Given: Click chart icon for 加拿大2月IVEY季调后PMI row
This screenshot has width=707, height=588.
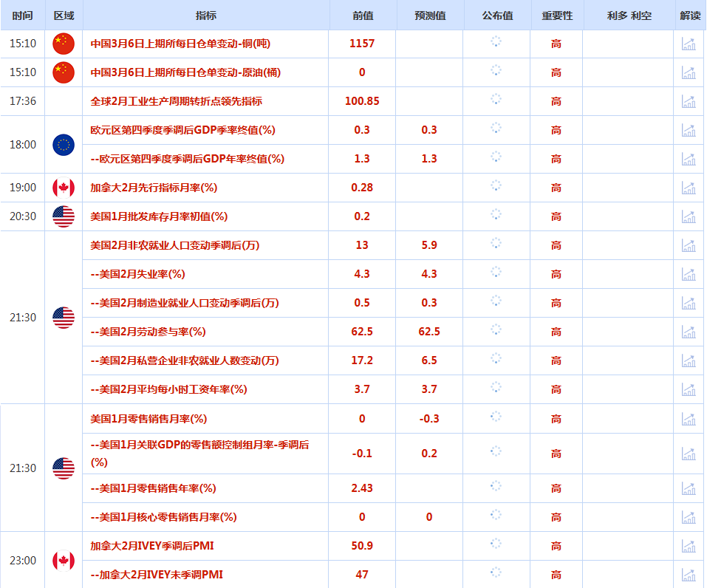Looking at the screenshot, I should 689,546.
